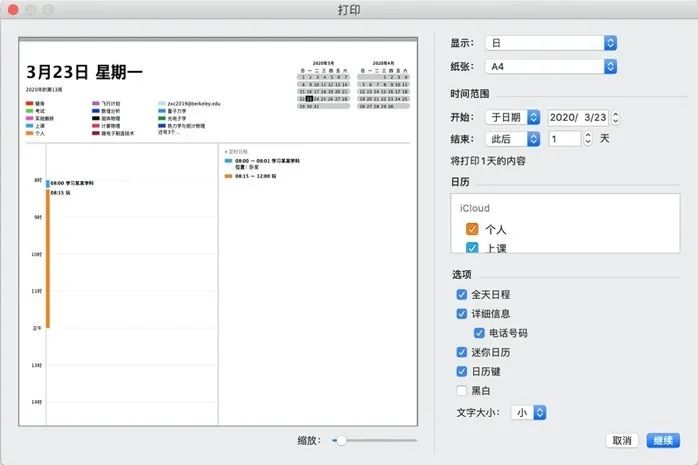Uncheck the 日历键 option
Viewport: 698px width, 465px height.
[x=461, y=371]
